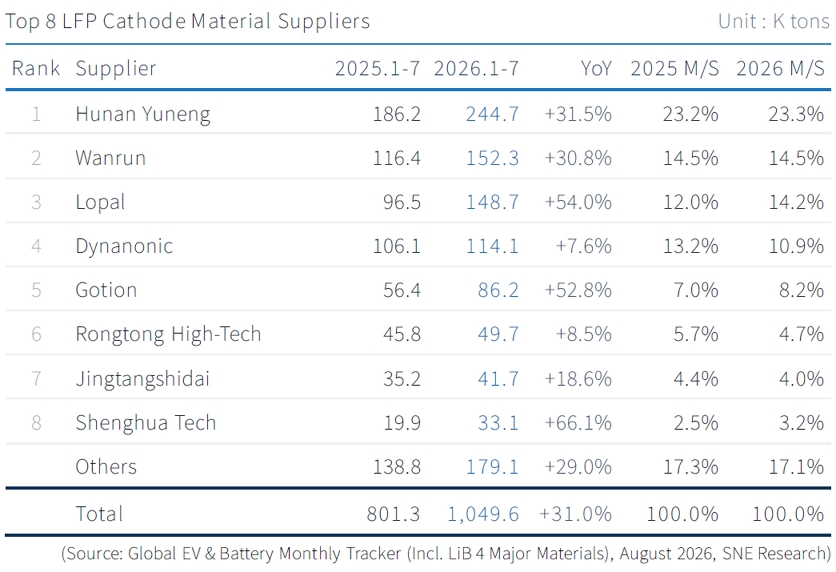Click the Total value 1,049.6
The height and width of the screenshot is (572, 836).
(x=483, y=514)
